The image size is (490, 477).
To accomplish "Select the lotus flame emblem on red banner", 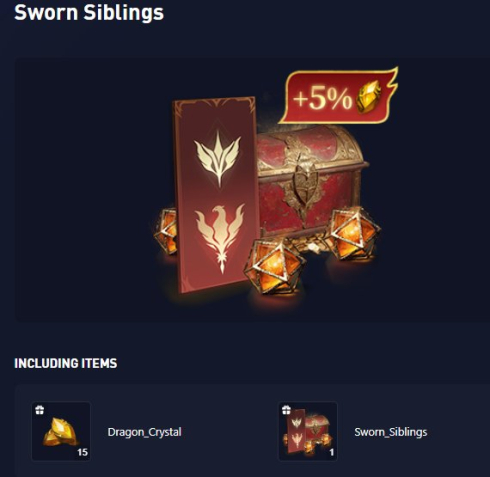I will click(218, 158).
